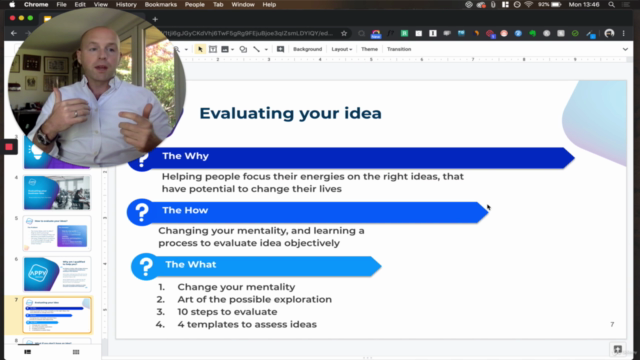The width and height of the screenshot is (640, 360).
Task: Expand the zoom dropdown arrow
Action: 186,49
